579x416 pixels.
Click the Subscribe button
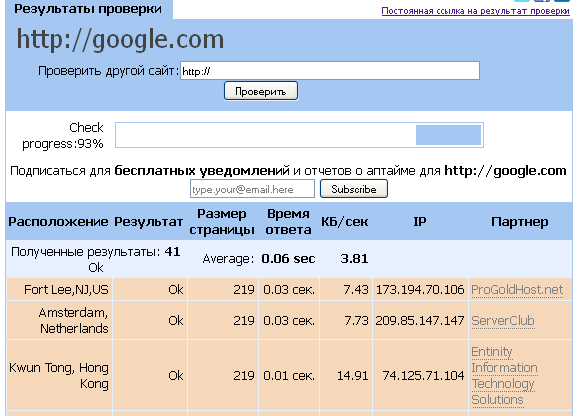pos(354,189)
